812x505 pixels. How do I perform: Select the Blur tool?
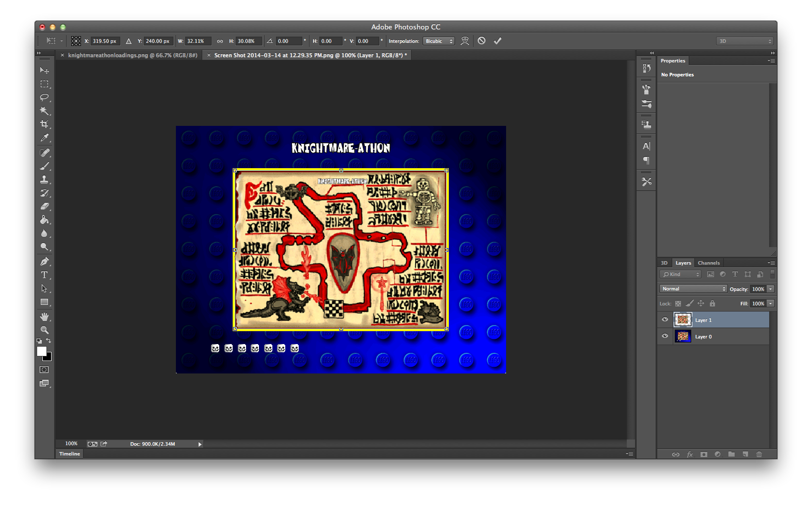point(44,233)
